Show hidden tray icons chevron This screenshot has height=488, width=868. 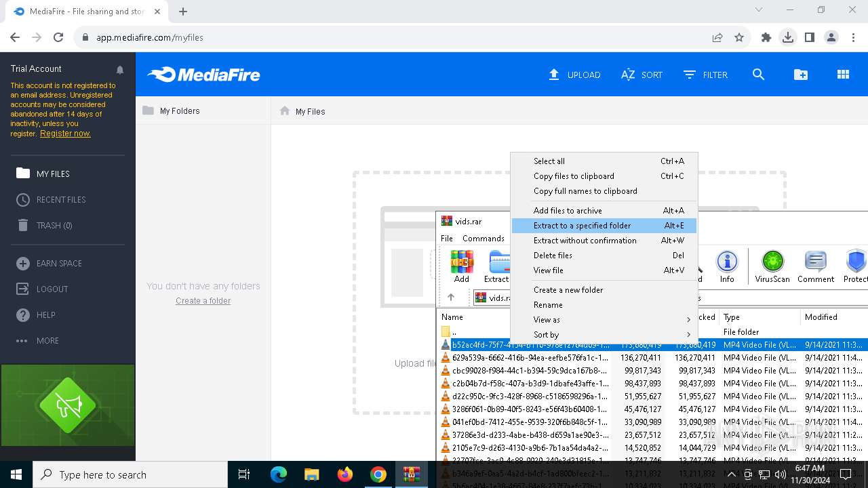731,474
